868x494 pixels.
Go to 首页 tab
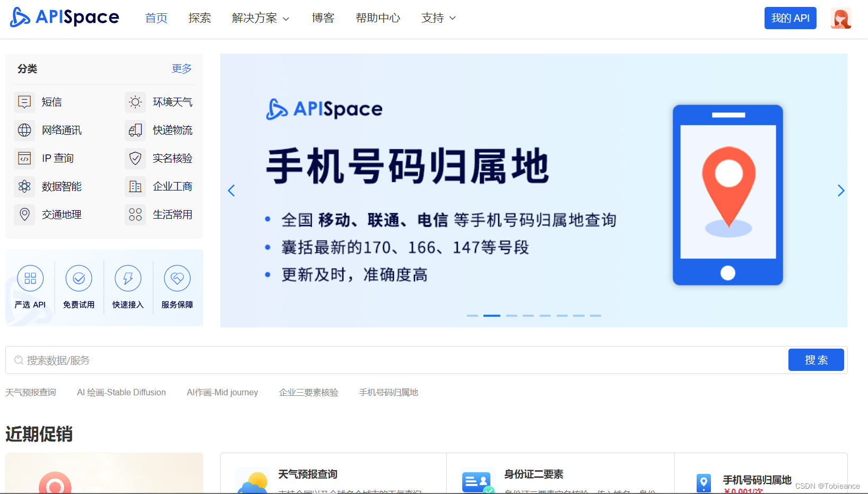(x=157, y=18)
